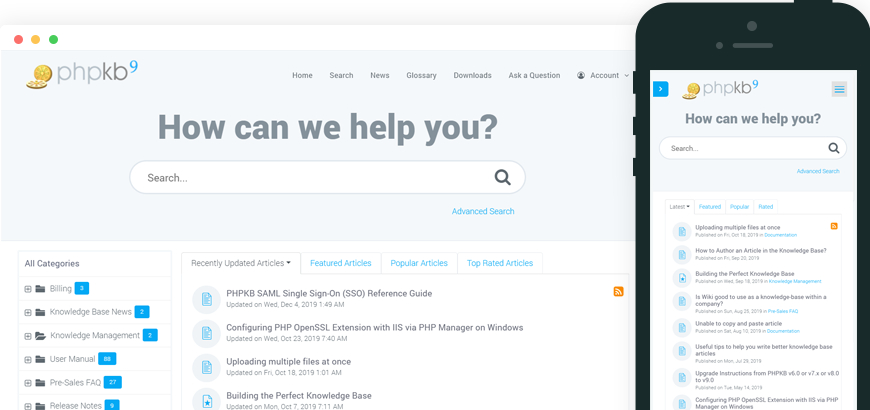Click the document icon beside Configuring PHP OpenSSL Extension

point(206,333)
